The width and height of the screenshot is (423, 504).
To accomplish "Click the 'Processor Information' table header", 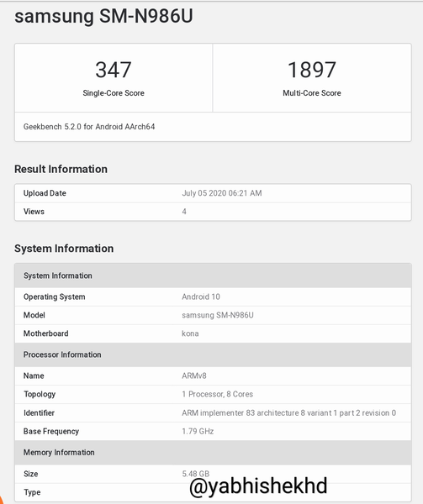I will (x=213, y=354).
